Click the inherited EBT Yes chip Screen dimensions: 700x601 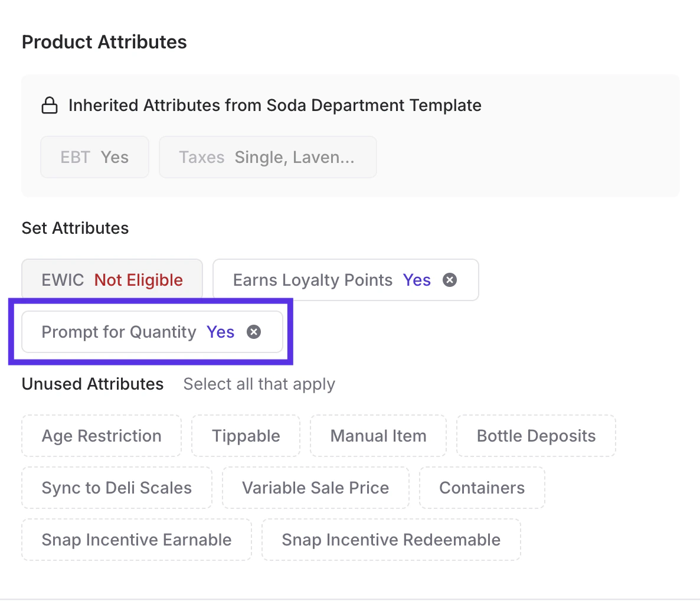coord(94,158)
